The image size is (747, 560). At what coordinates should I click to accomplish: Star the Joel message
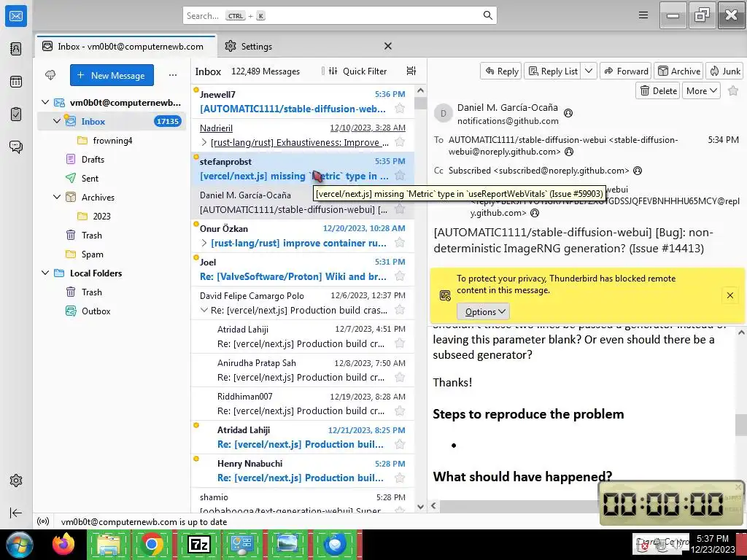400,276
